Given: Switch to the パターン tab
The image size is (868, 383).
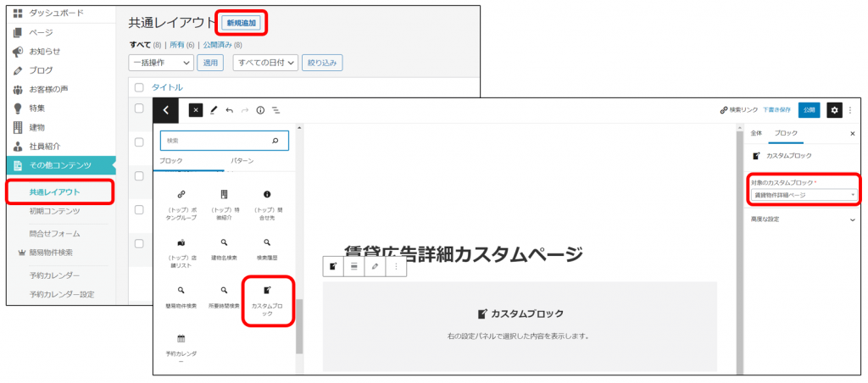Looking at the screenshot, I should point(242,160).
